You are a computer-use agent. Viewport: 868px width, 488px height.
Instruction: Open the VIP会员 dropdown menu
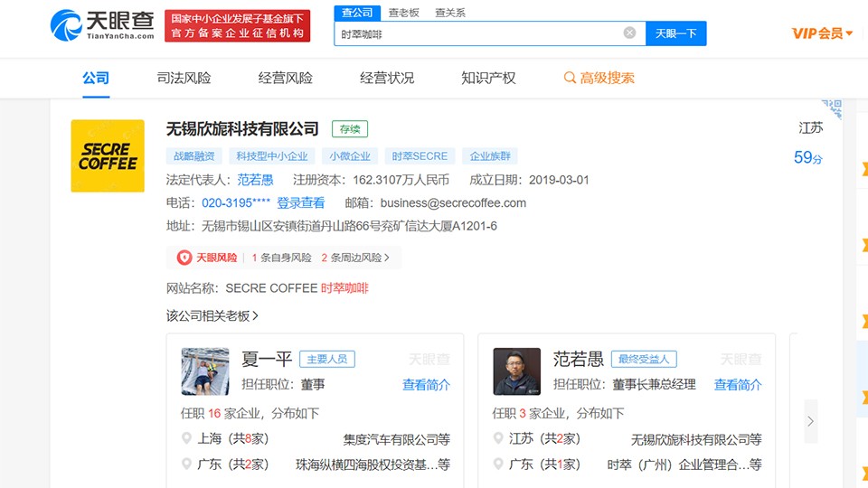(822, 33)
